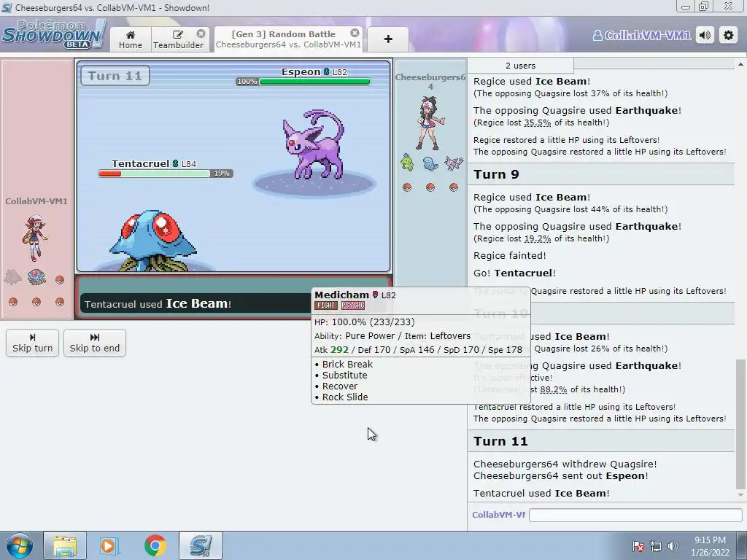The width and height of the screenshot is (747, 560).
Task: Click the Turn 11 indicator in the battle field
Action: pos(115,76)
